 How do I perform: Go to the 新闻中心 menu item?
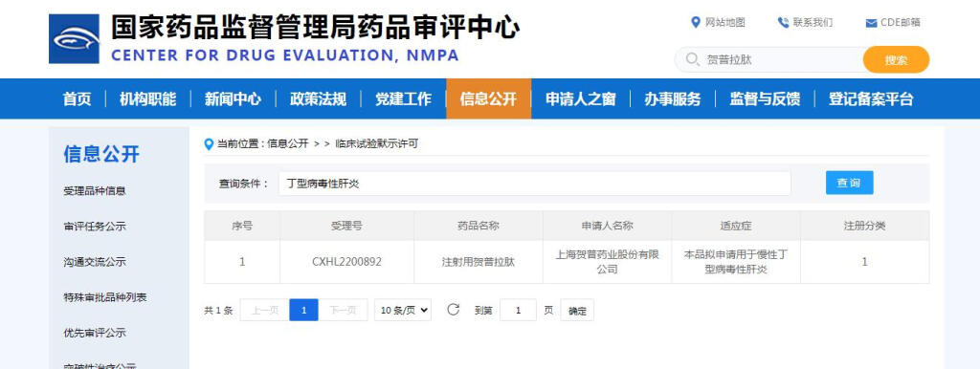pos(233,98)
